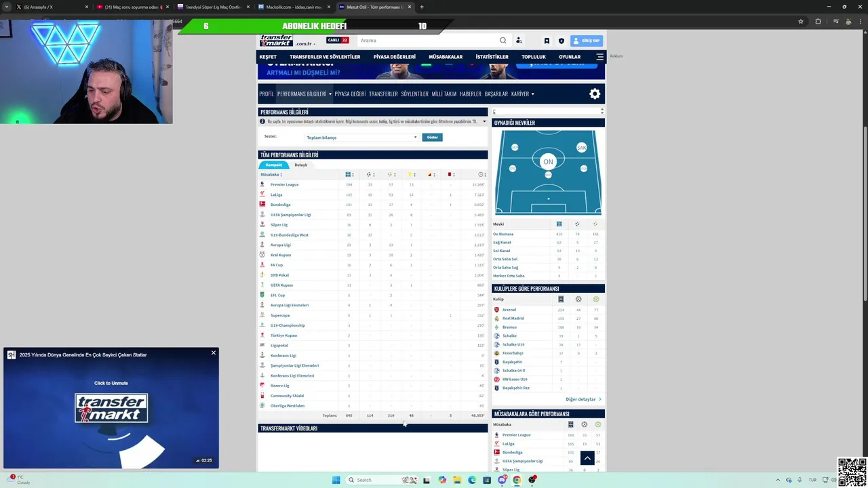
Task: Expand the Kariyer menu dropdown
Action: click(533, 94)
